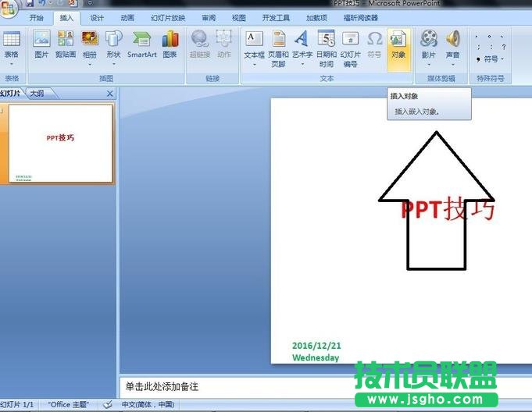Open the 幻灯片放映 Slide Show tab

tap(168, 18)
